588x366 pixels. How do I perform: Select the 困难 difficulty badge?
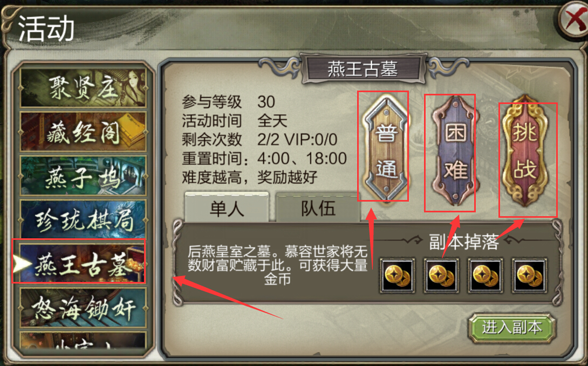(x=455, y=151)
